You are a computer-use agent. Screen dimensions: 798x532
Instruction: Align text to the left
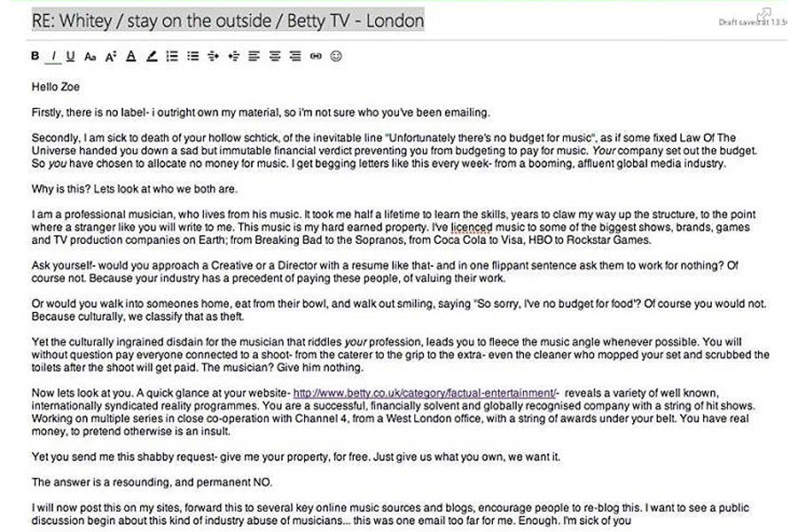coord(254,56)
